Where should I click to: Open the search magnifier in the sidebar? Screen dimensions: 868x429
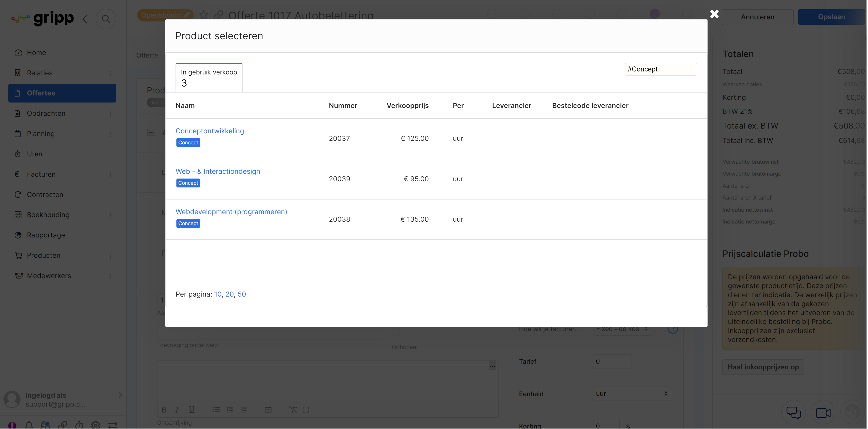106,19
